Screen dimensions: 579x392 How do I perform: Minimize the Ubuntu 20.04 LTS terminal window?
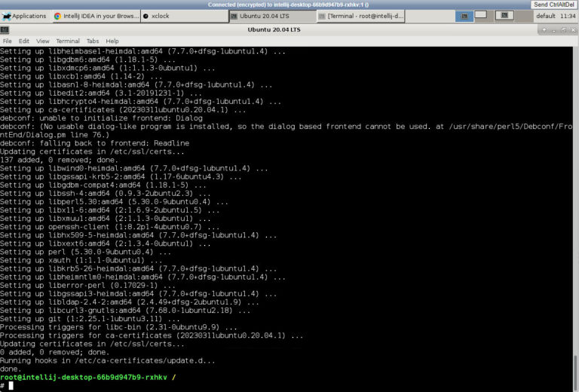(x=553, y=30)
